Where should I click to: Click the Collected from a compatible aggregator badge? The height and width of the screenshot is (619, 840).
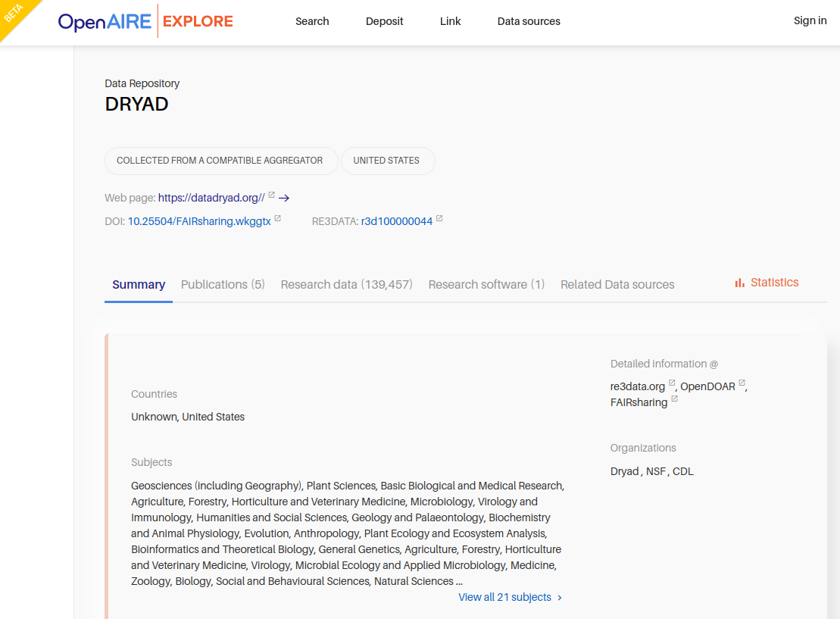click(x=220, y=161)
